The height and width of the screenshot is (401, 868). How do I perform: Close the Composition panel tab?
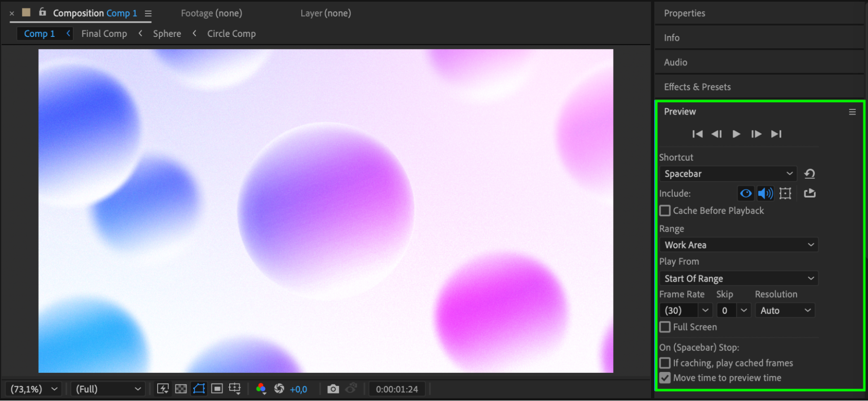pos(12,13)
